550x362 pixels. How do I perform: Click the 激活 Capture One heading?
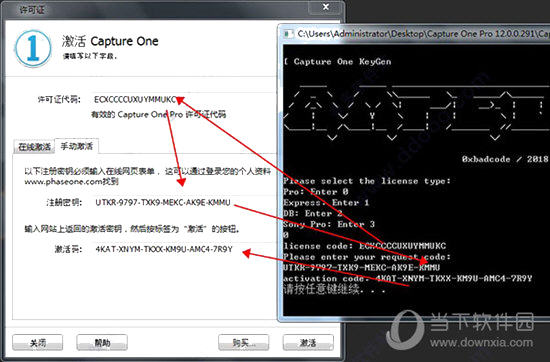[110, 41]
